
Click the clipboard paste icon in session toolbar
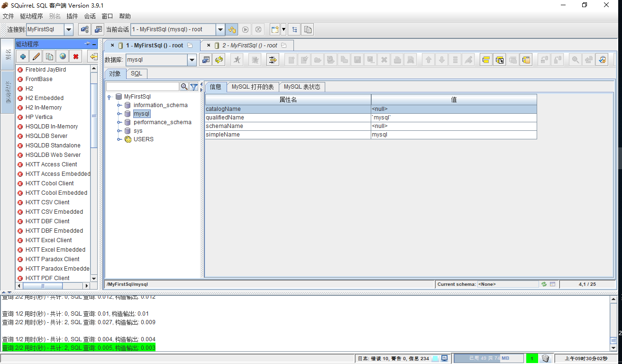(x=525, y=60)
